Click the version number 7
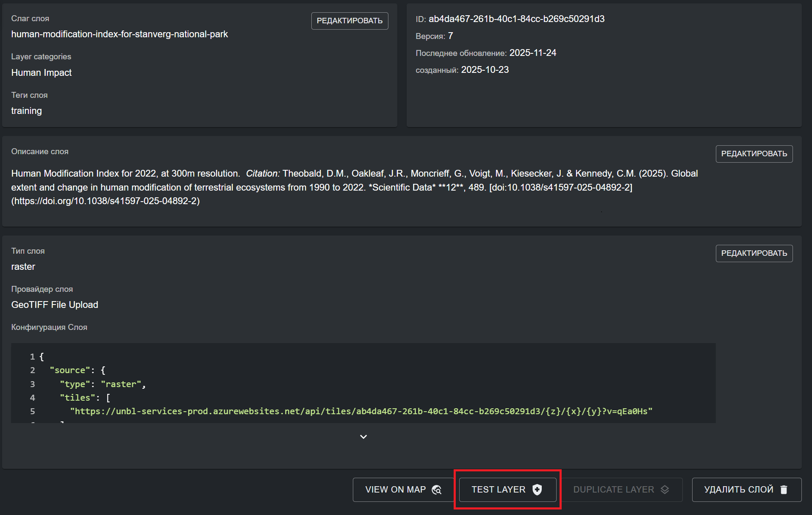812x515 pixels. (450, 36)
